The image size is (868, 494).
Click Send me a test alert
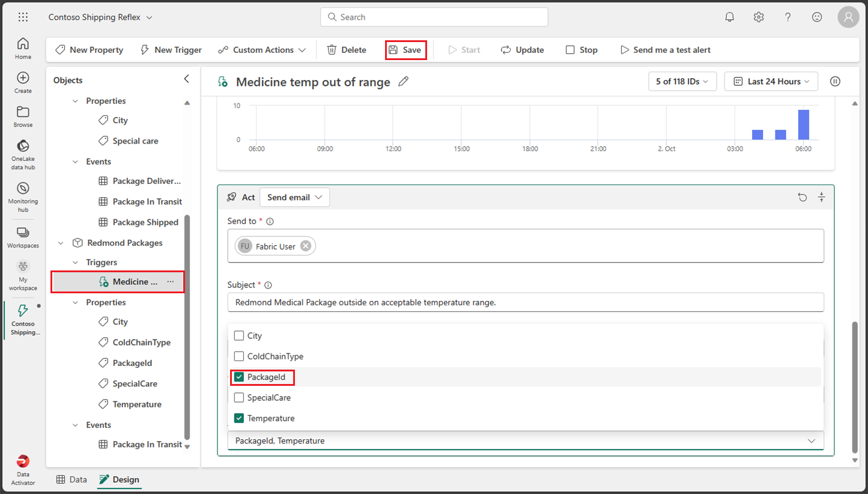(x=665, y=50)
